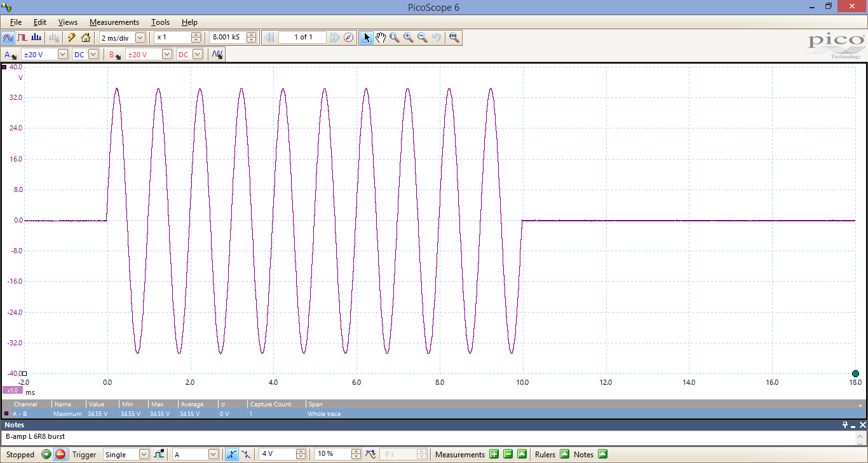This screenshot has height=463, width=868.
Task: Open the Edit menu
Action: click(x=40, y=22)
